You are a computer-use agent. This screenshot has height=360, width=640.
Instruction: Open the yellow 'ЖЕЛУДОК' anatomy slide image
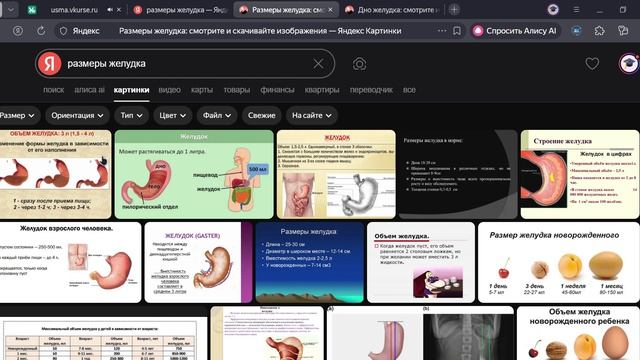coord(336,174)
